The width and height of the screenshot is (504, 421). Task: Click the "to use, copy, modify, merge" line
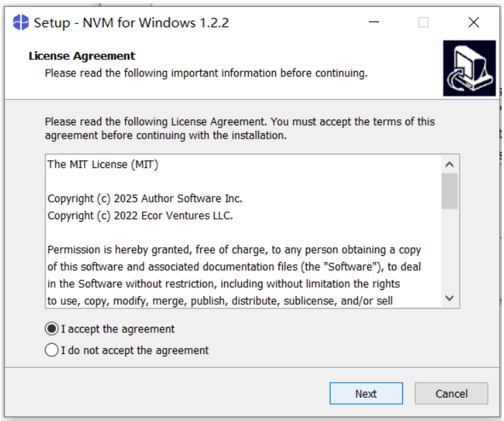220,301
